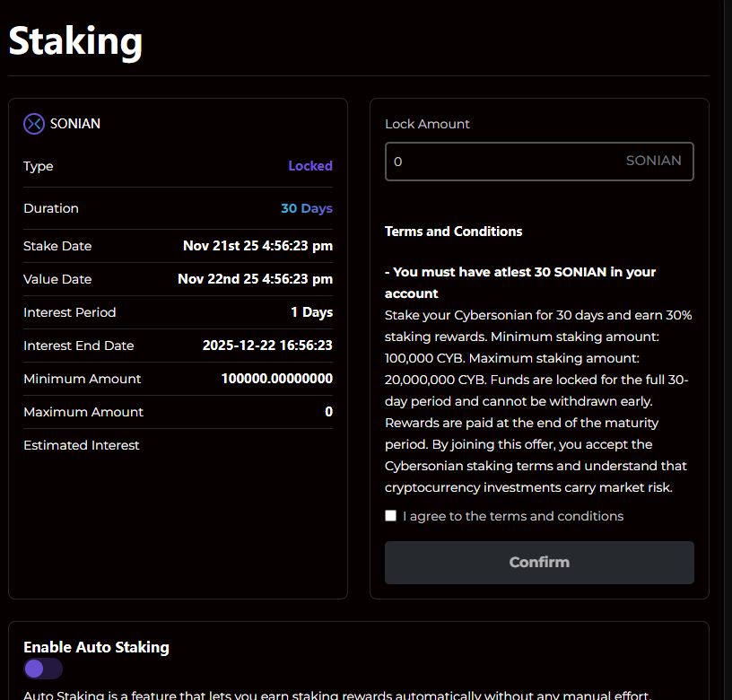Select the SONIAN currency label inside the input
The width and height of the screenshot is (732, 700).
(x=654, y=161)
